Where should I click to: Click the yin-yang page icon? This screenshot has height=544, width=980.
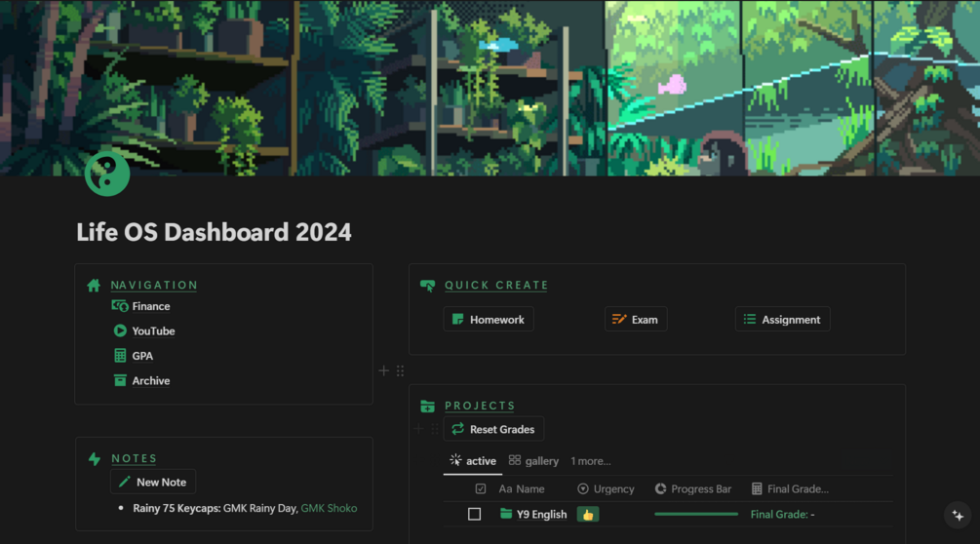[x=107, y=174]
